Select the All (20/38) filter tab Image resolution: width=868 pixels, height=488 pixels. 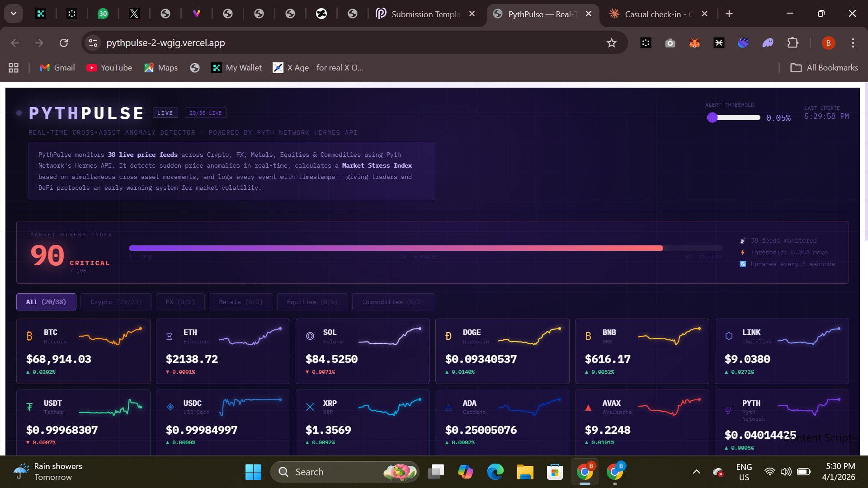46,302
